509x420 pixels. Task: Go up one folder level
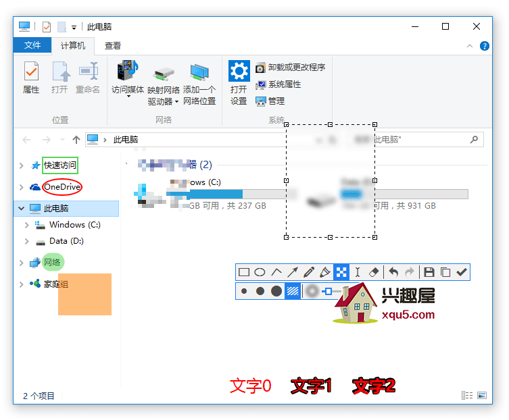pos(76,140)
